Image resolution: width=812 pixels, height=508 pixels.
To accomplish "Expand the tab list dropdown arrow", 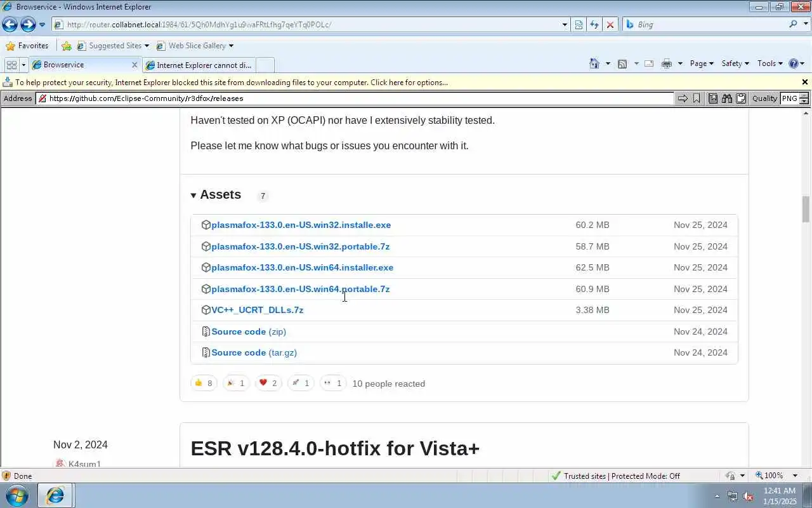I will pyautogui.click(x=24, y=65).
